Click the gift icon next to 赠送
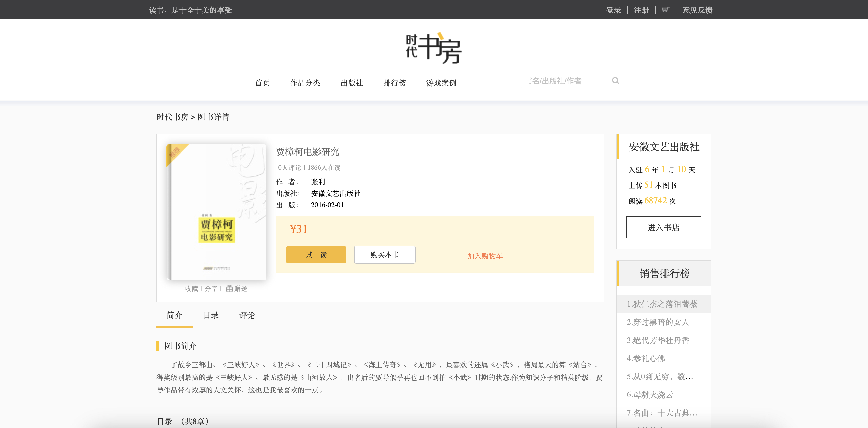Screen dimensions: 868x428 (x=229, y=289)
